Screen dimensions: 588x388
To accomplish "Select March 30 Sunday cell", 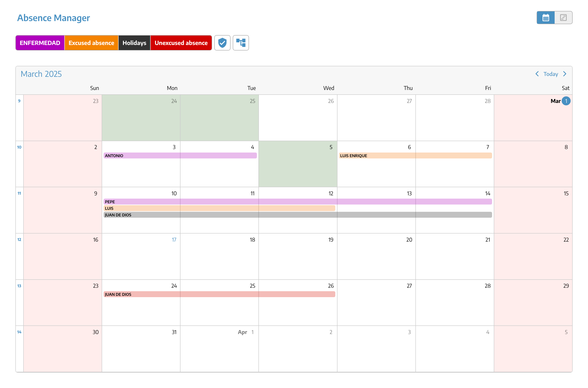I will tap(63, 349).
